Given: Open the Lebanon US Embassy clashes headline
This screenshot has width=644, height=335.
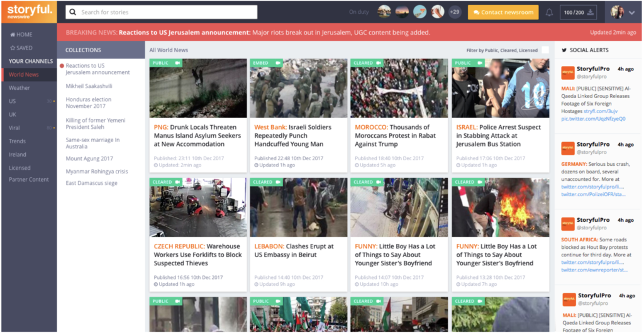Looking at the screenshot, I should 294,250.
